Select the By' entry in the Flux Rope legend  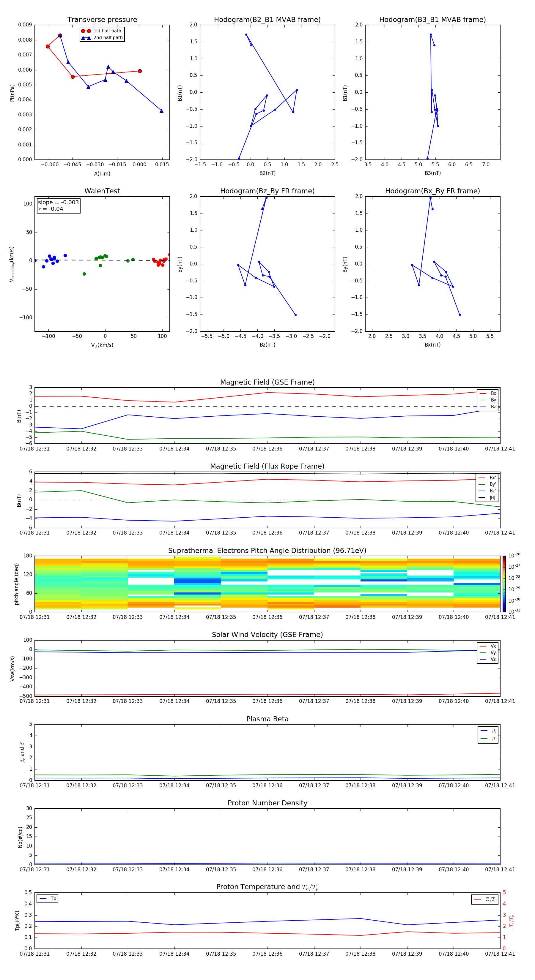point(487,484)
